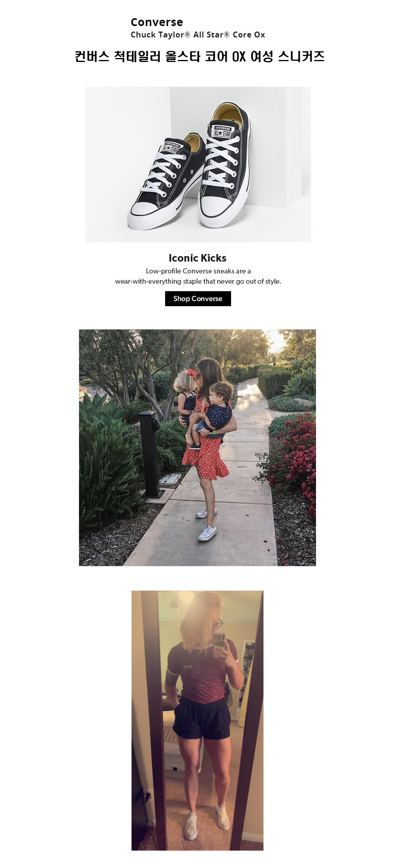Select the low-profile Converse sneaks description text
395x868 pixels.
tap(198, 276)
